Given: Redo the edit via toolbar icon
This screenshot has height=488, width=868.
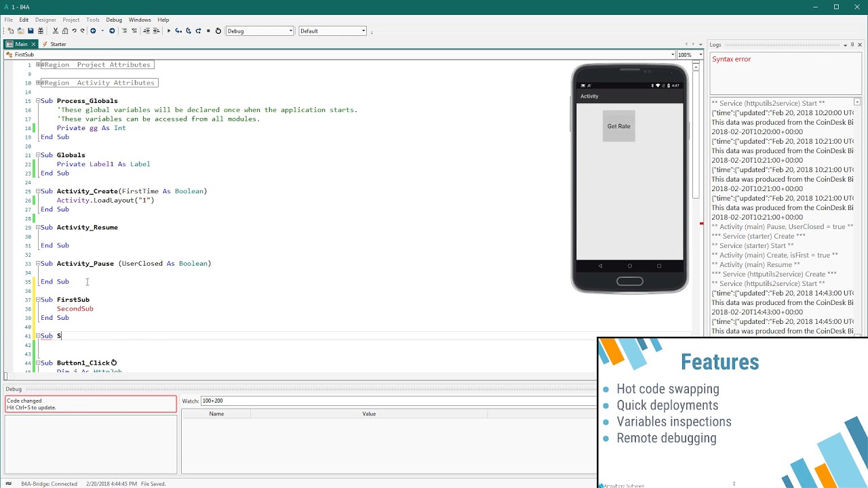Looking at the screenshot, I should point(83,30).
